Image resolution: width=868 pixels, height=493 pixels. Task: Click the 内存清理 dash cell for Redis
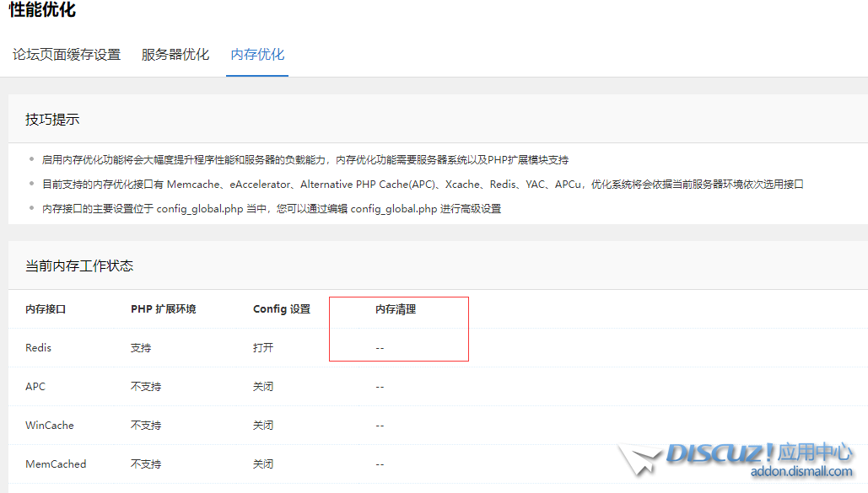[x=380, y=348]
